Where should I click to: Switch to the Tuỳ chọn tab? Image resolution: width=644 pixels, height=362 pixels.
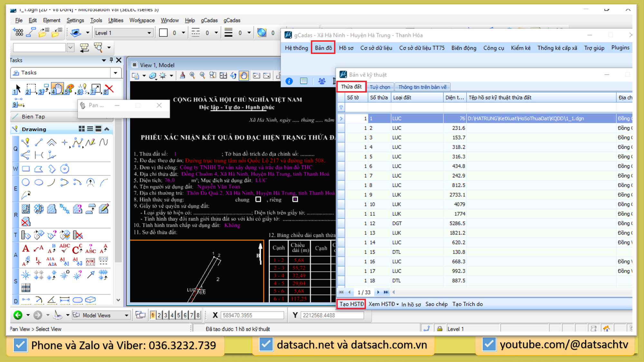point(380,87)
